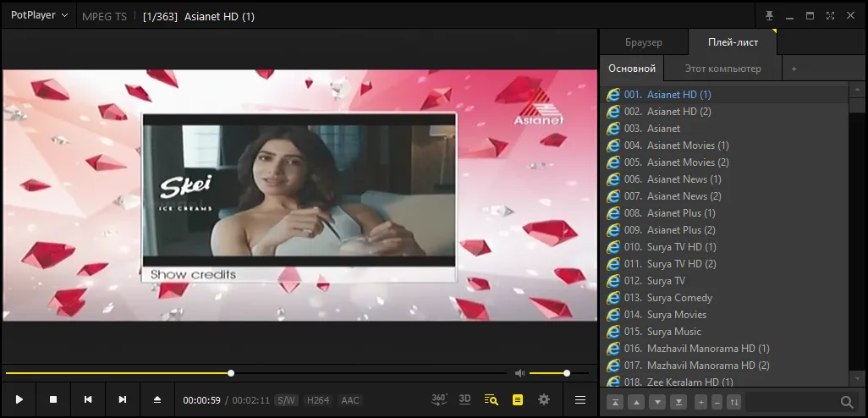Add a new playlist with plus tab

(794, 69)
